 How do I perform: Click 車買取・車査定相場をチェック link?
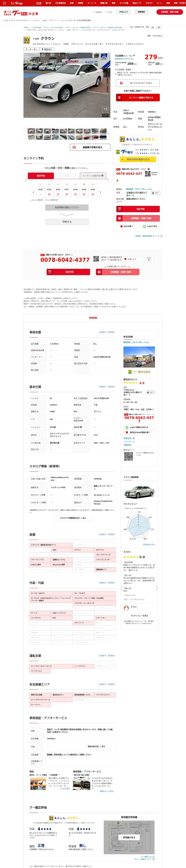pos(149,236)
